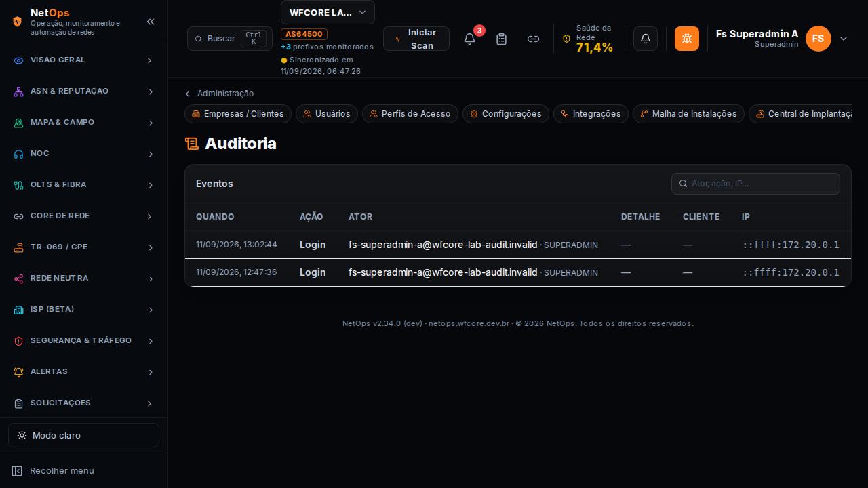868x488 pixels.
Task: Open the Integrações tab
Action: coord(591,114)
